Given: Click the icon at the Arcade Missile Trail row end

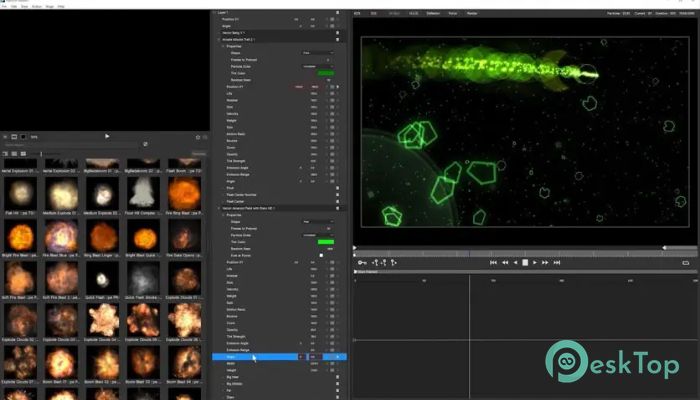Looking at the screenshot, I should tap(338, 39).
